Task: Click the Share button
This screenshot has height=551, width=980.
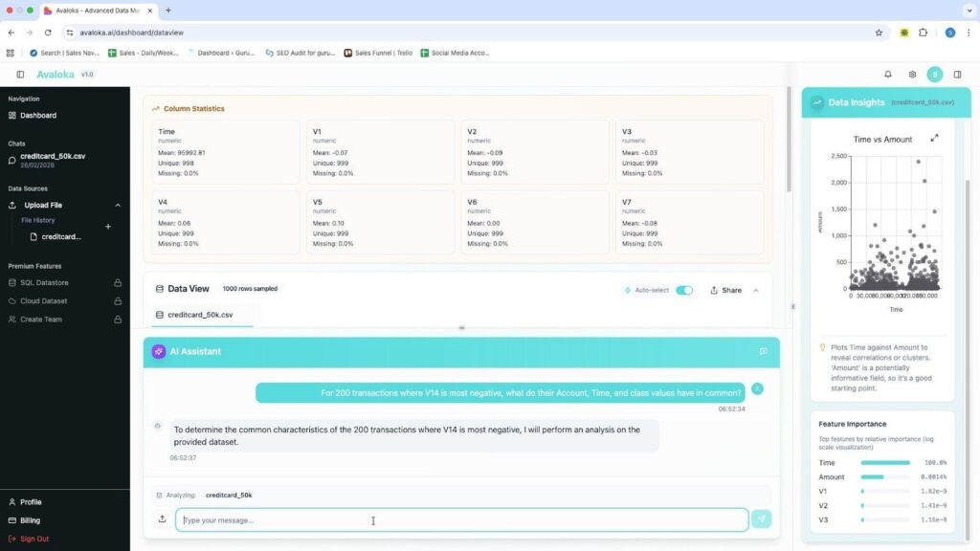Action: [x=725, y=290]
